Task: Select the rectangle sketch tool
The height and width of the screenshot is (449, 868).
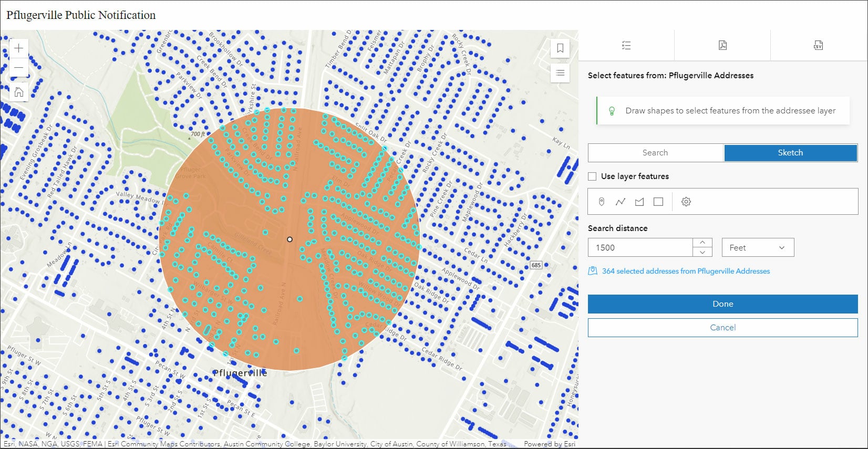Action: point(658,202)
